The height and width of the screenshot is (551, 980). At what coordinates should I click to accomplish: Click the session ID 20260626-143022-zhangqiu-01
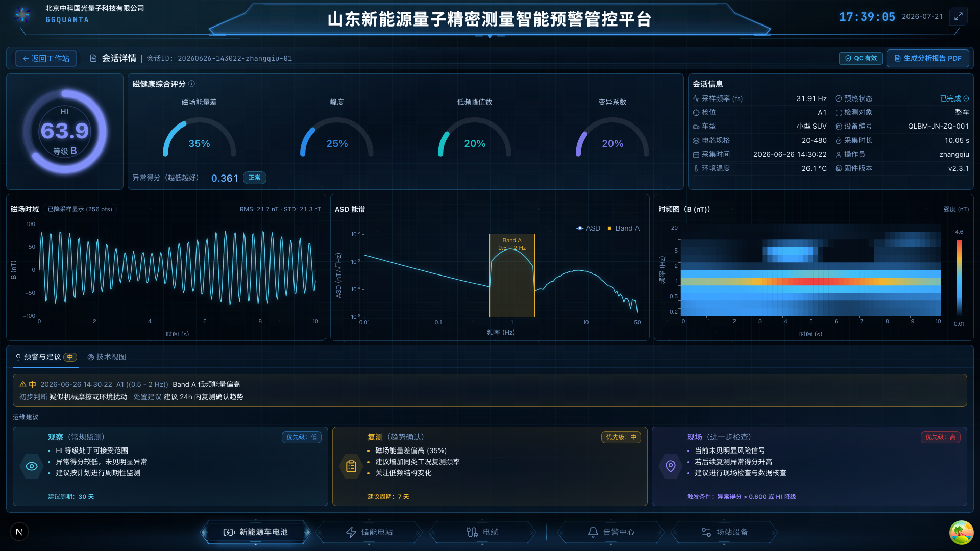[235, 58]
